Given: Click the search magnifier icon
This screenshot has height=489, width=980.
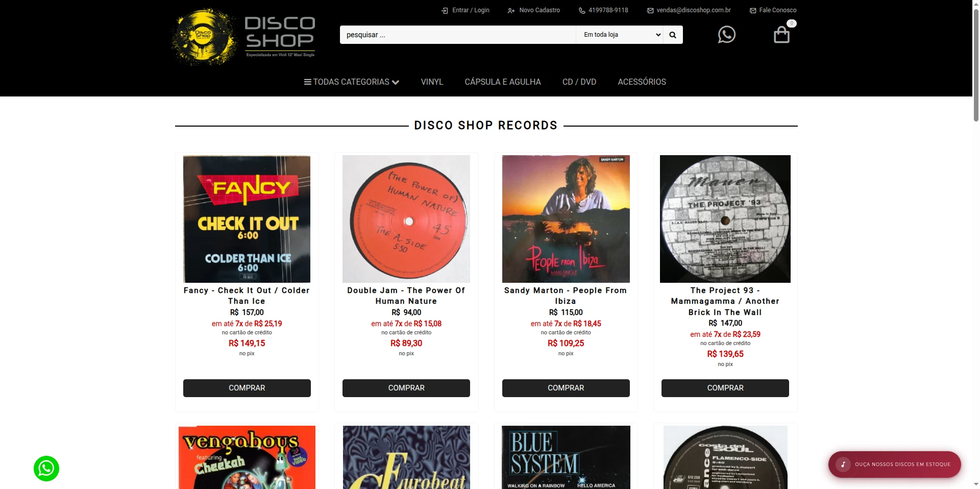Looking at the screenshot, I should (x=673, y=35).
